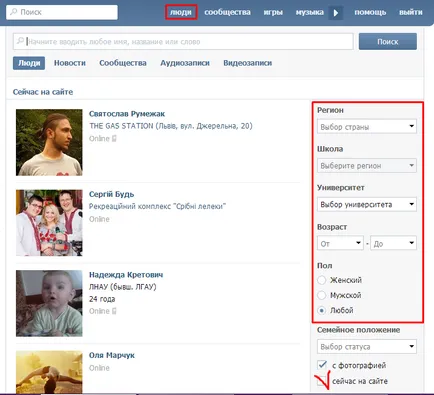This screenshot has height=395, width=434.
Task: Click the '24 года' age text
Action: (x=102, y=299)
